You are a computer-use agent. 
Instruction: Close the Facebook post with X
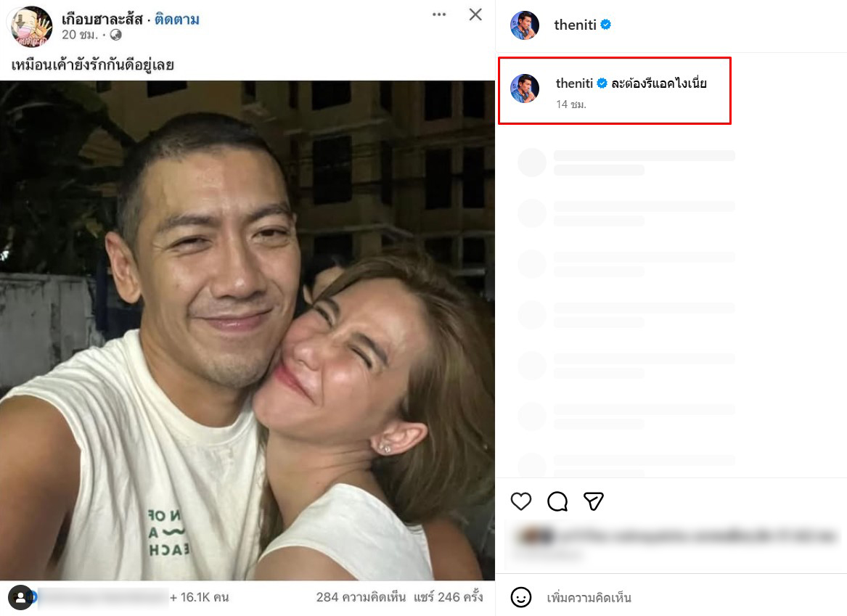pyautogui.click(x=475, y=15)
